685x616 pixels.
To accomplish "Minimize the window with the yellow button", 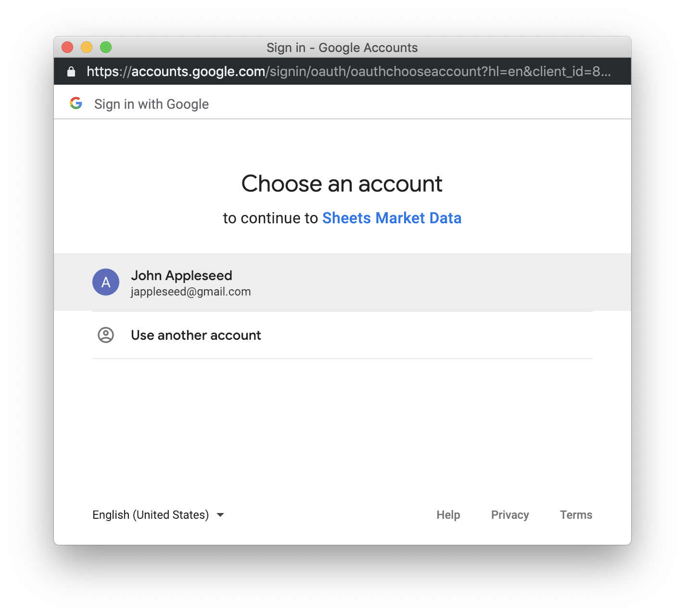I will [87, 47].
